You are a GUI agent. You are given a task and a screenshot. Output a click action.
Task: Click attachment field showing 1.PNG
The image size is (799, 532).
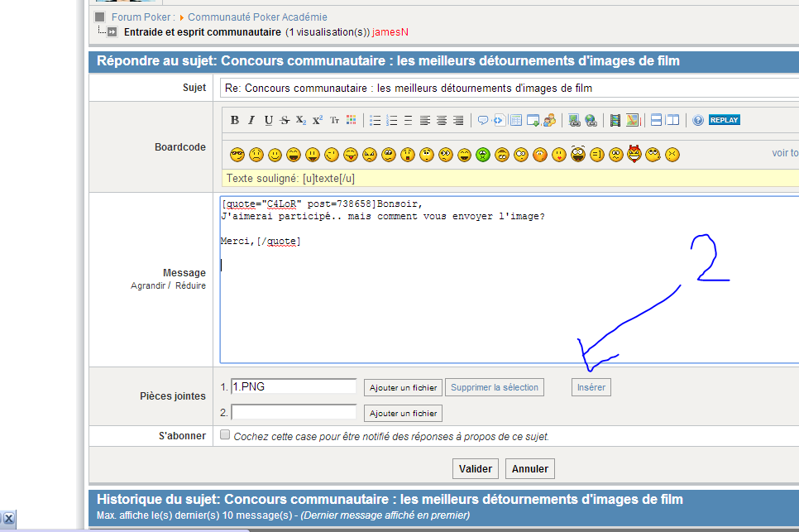[x=294, y=386]
